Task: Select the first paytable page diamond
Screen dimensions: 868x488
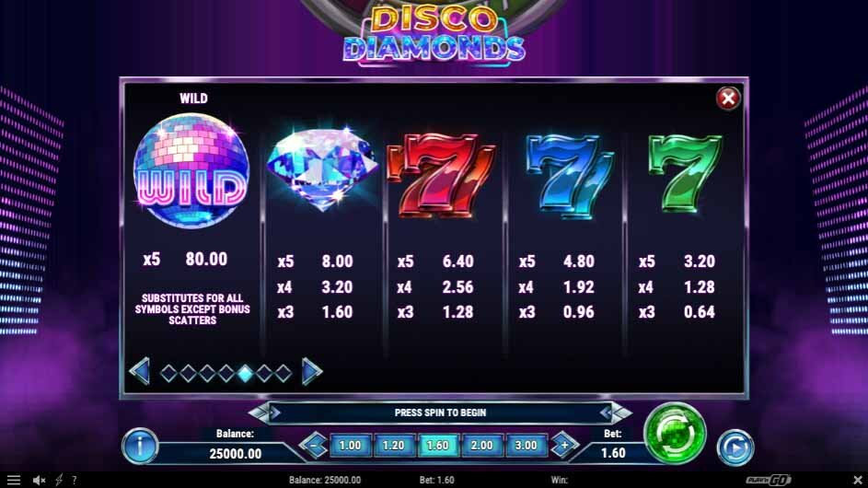Action: (168, 373)
